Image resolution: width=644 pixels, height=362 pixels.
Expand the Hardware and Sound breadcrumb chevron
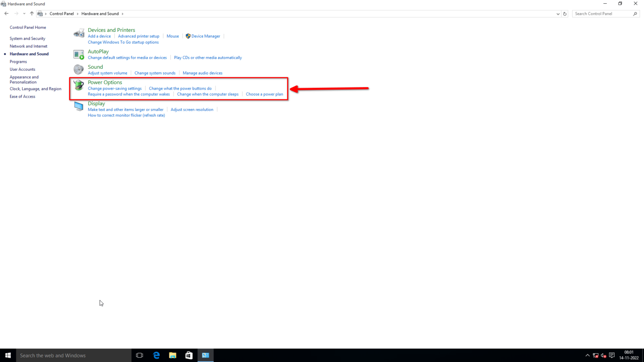[x=122, y=14]
